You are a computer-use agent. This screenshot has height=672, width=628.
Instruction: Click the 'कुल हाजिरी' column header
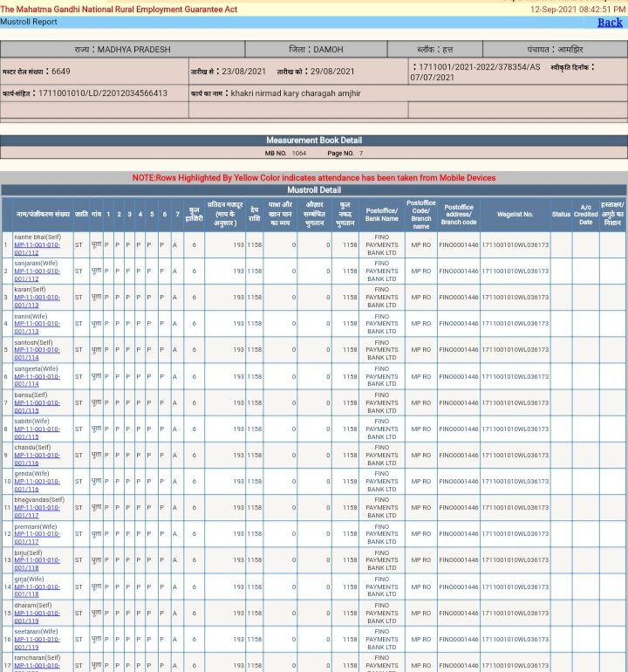pos(194,215)
